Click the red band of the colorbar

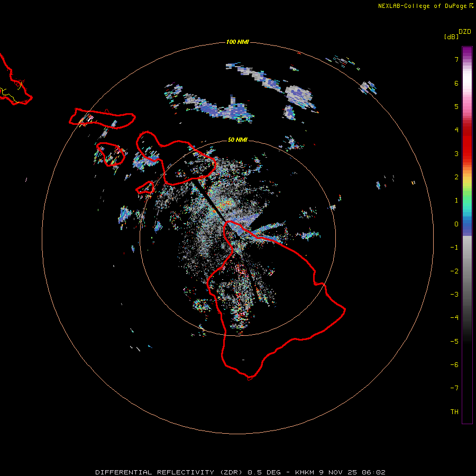click(467, 143)
